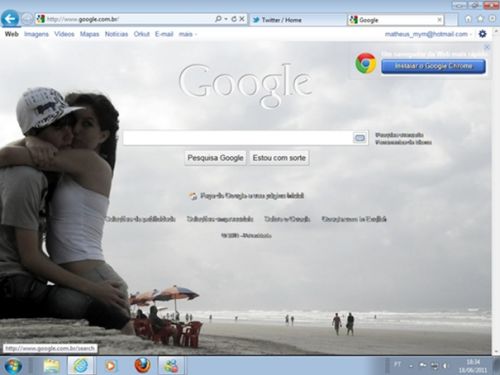Launch Firefox from the taskbar

142,365
